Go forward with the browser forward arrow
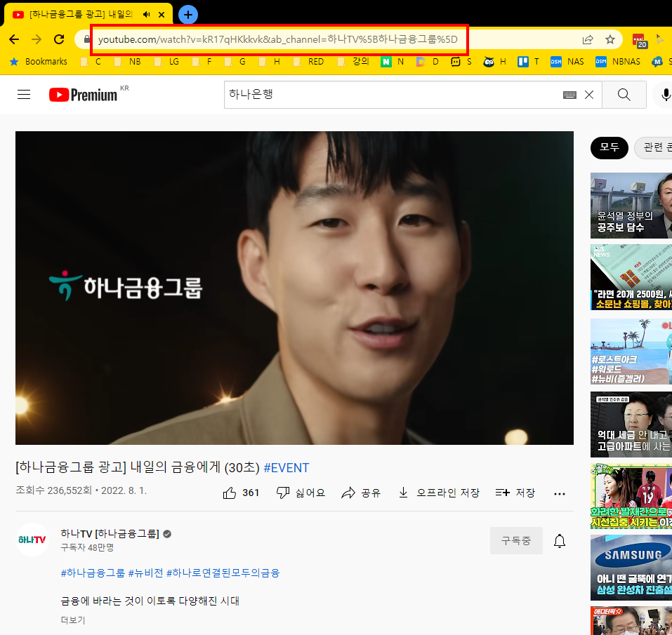 [x=37, y=39]
